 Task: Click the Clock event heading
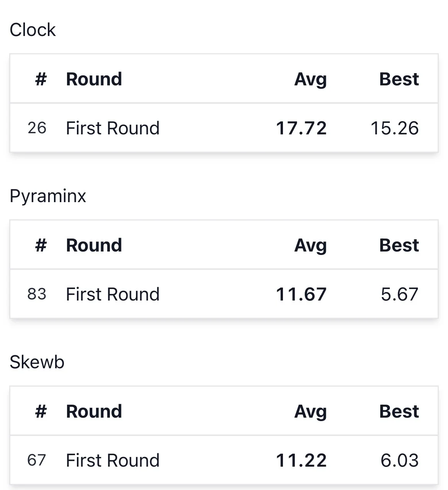(33, 30)
